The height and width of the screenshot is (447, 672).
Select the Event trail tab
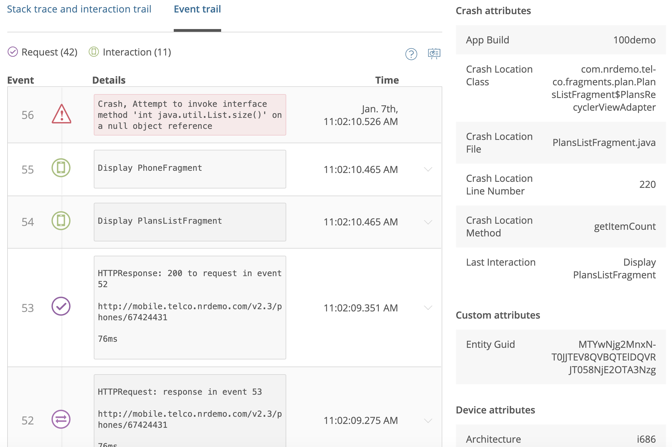click(x=197, y=9)
